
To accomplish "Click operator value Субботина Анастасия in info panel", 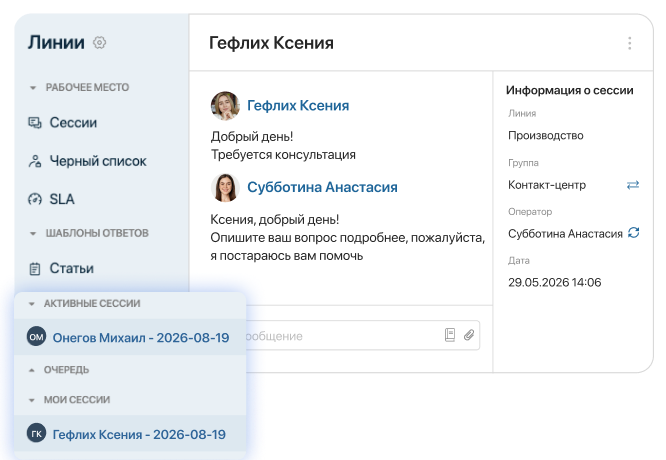I will pyautogui.click(x=565, y=234).
